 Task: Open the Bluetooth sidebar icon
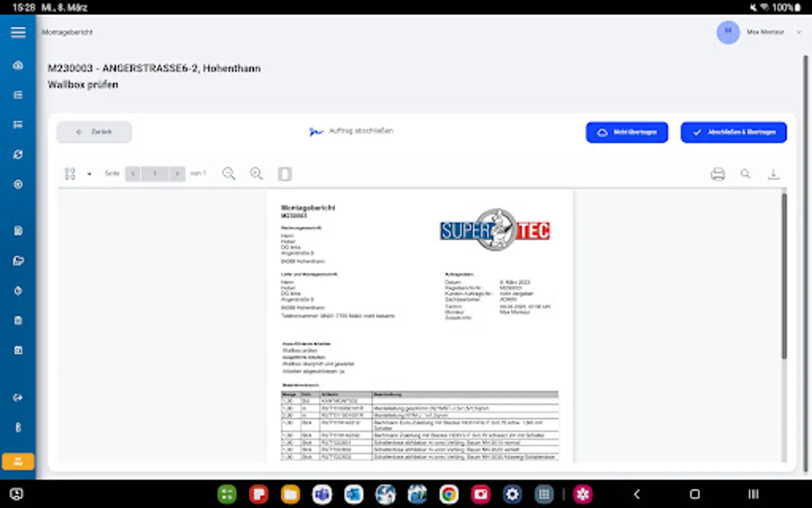[18, 427]
